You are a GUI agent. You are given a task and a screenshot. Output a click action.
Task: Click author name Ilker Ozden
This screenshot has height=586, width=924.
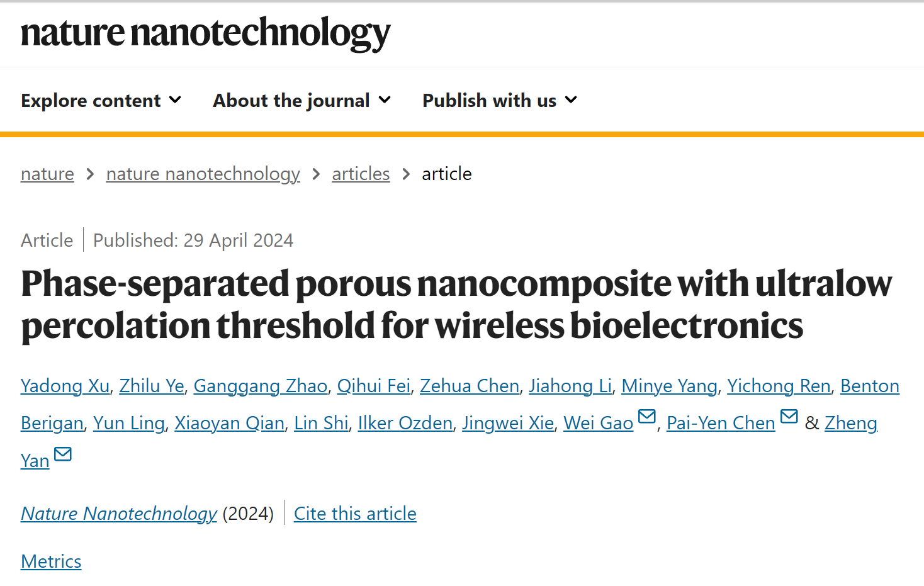[x=405, y=423]
